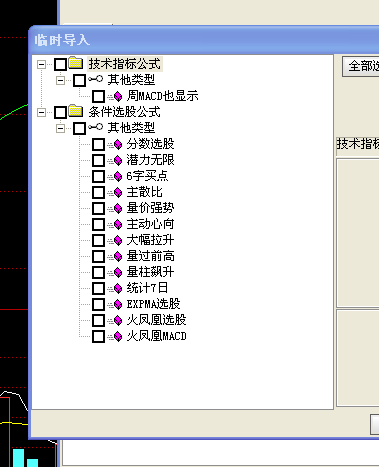Check the 量柱飙升 checkbox
The height and width of the screenshot is (467, 379).
pos(98,272)
